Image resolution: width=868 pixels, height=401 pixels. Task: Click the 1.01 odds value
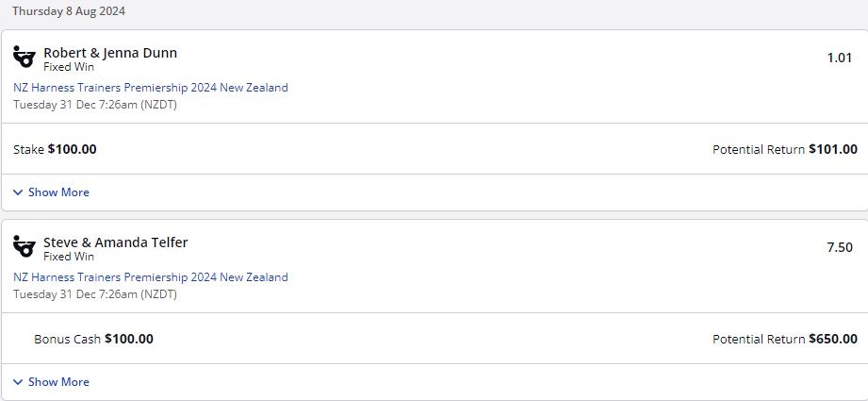point(839,58)
